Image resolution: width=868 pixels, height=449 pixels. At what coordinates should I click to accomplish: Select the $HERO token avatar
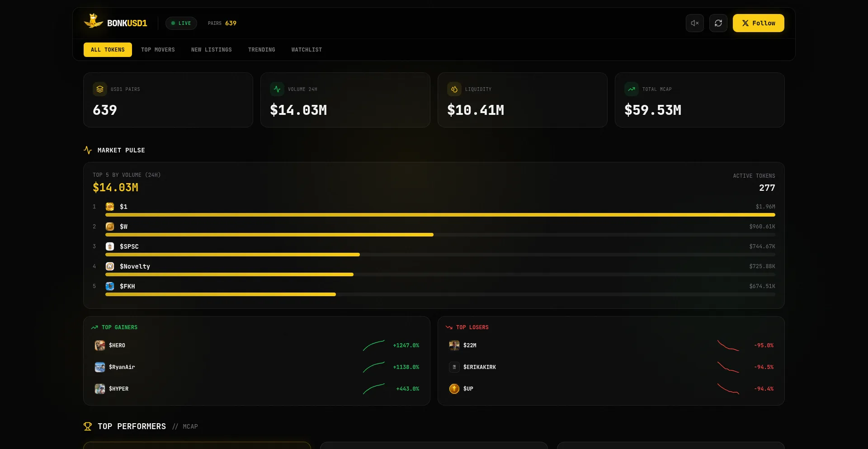click(x=99, y=345)
